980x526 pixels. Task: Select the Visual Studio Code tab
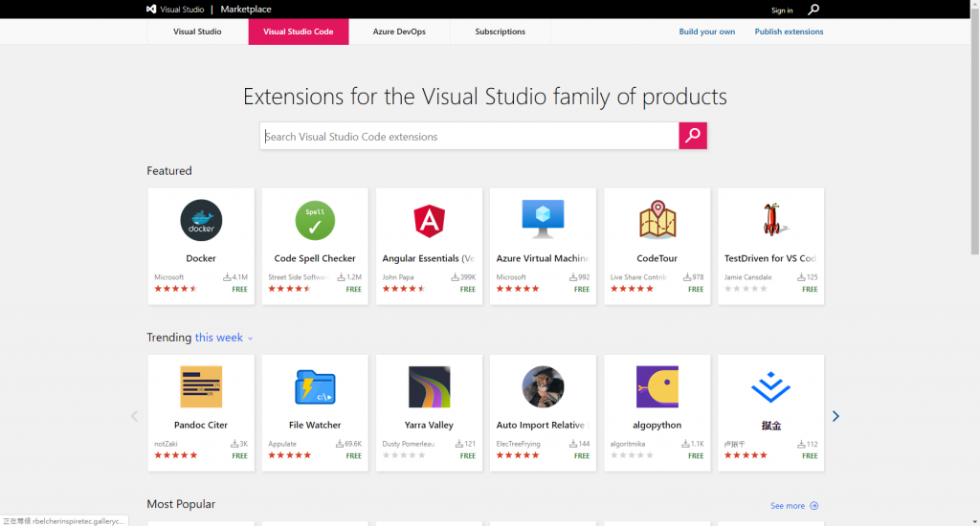[299, 32]
